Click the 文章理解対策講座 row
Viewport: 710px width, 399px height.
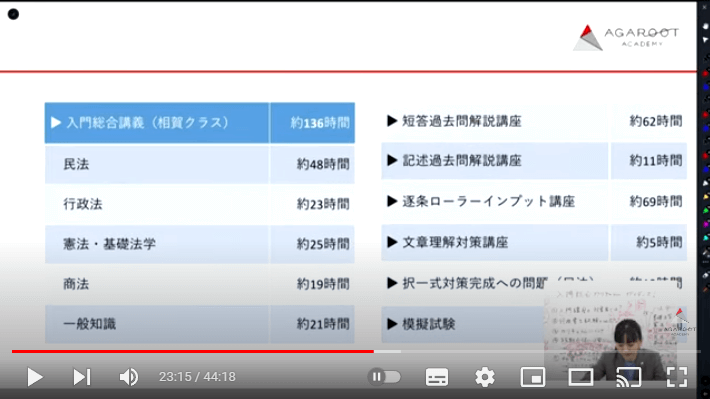[494, 242]
